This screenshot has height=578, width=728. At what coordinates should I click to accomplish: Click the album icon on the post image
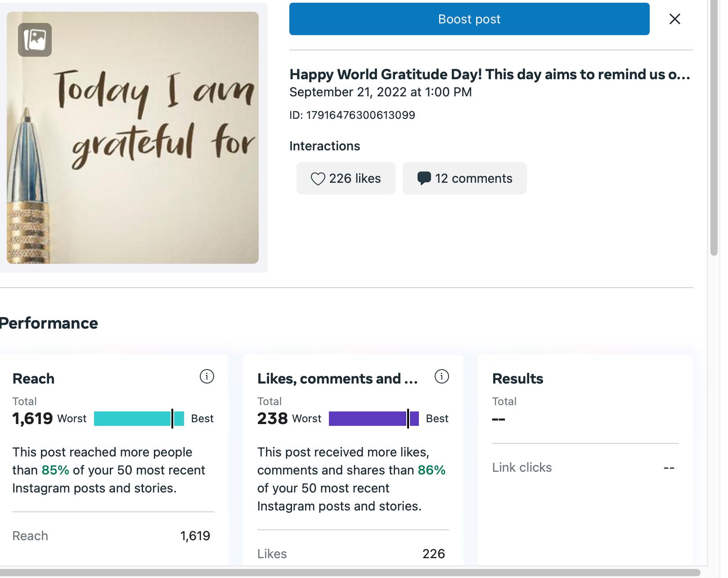point(35,40)
